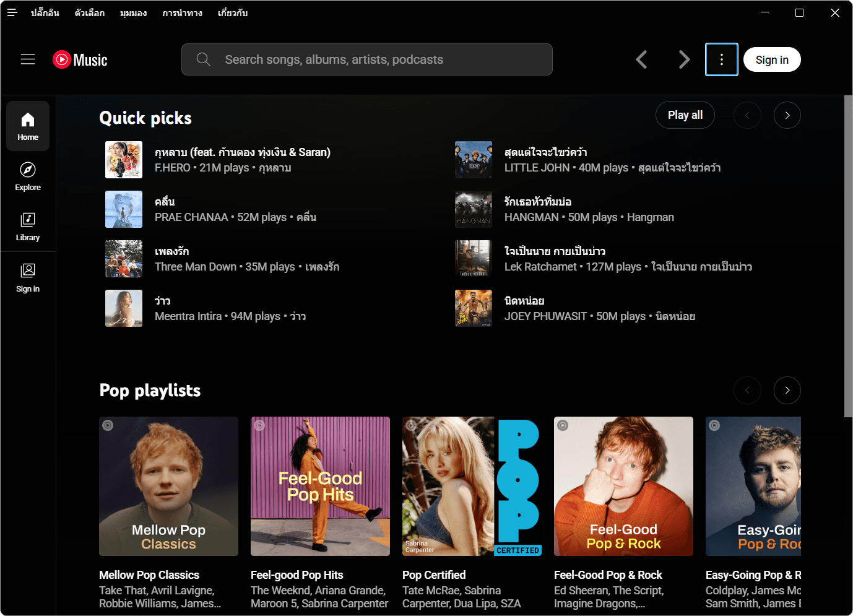
Task: Click the กุหลาบ (feat. ก้านตอง ทุ่งเงิน & Saran) title
Action: click(x=243, y=152)
